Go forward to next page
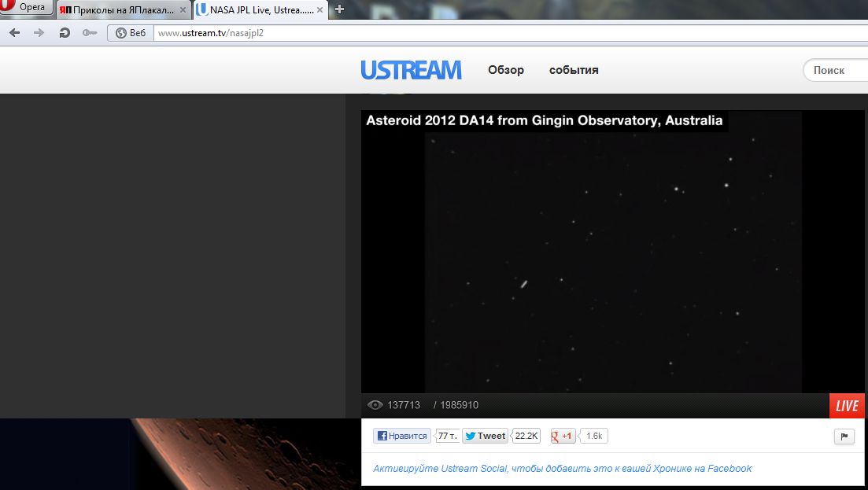 tap(39, 32)
